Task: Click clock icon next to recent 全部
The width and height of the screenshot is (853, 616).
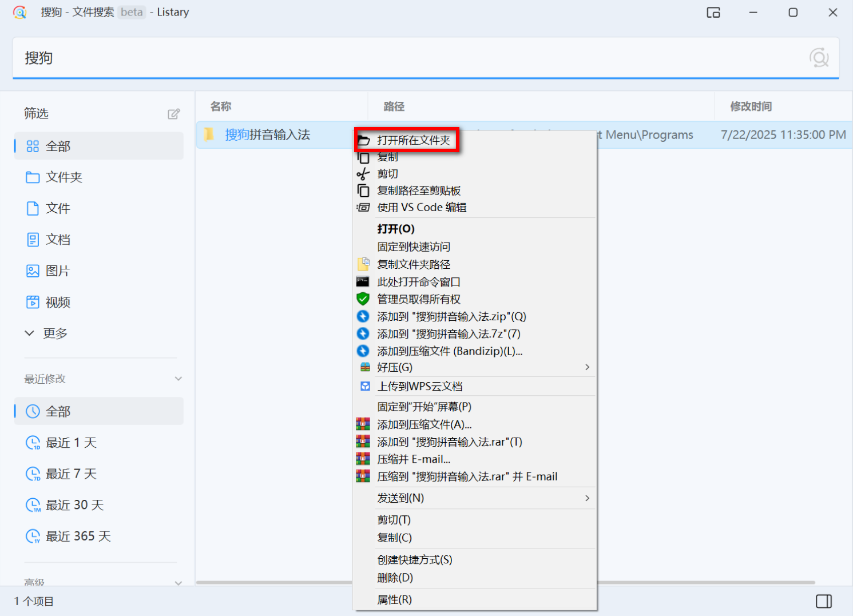Action: pos(33,411)
